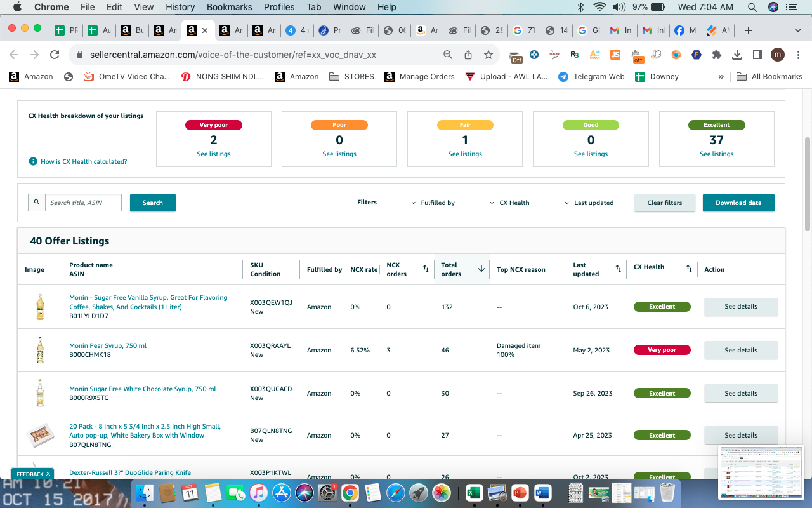See details for Monin Vanilla Syrup row

(741, 307)
